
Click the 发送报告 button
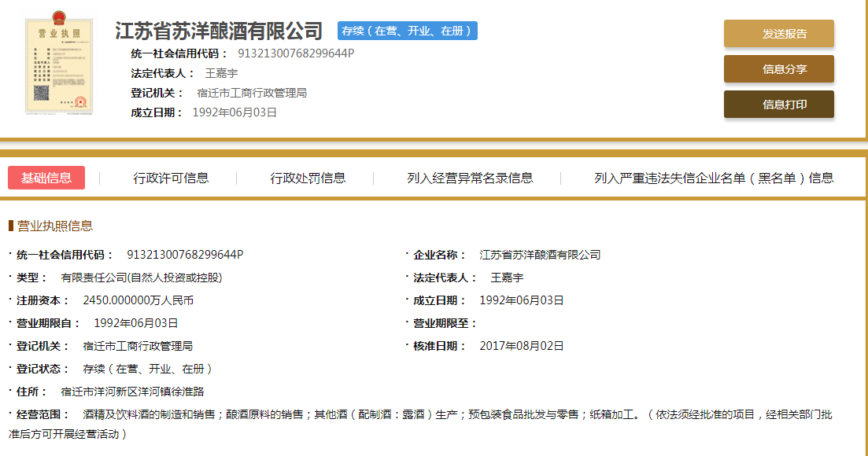point(778,34)
